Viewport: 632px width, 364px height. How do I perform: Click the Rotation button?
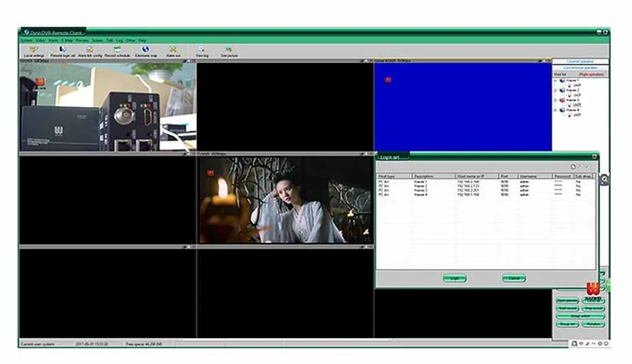click(593, 324)
